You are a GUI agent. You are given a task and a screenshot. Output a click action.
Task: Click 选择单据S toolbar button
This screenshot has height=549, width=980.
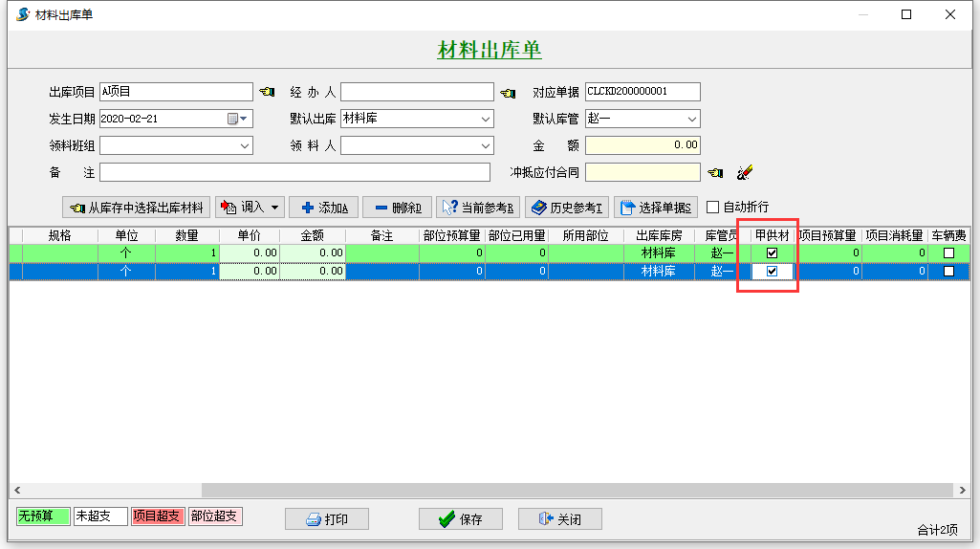click(656, 208)
